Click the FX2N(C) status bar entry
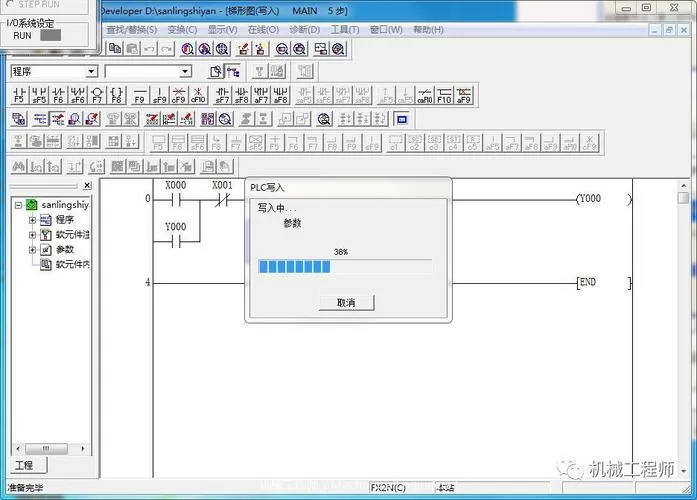Image resolution: width=697 pixels, height=500 pixels. click(x=388, y=488)
